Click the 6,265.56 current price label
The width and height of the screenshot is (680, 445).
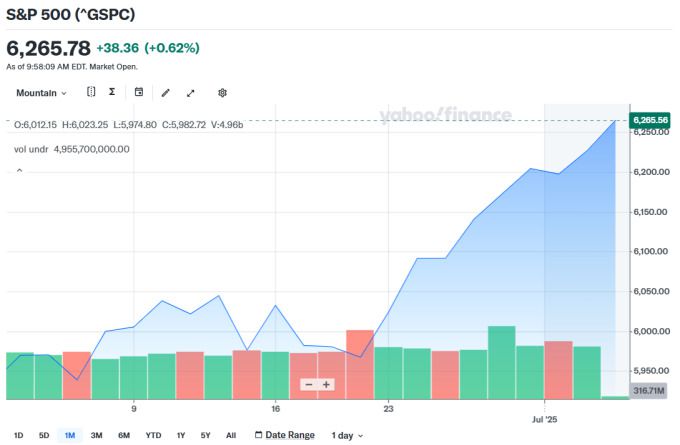649,120
